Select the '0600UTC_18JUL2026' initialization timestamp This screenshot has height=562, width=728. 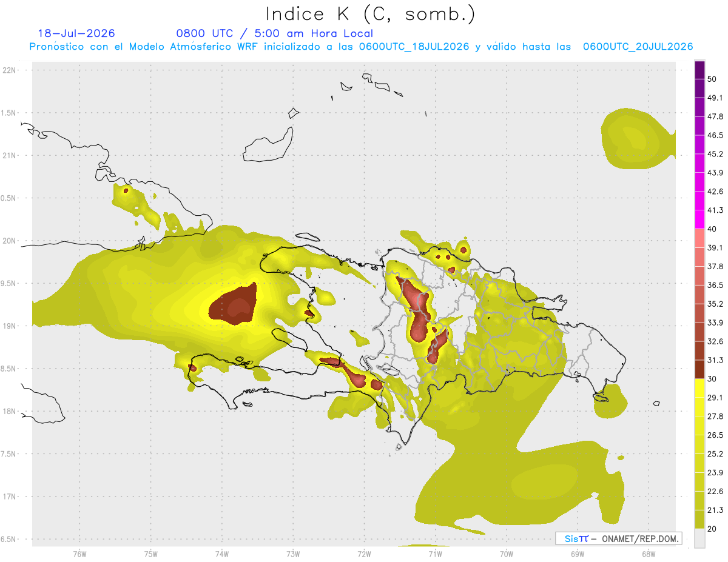tap(414, 47)
